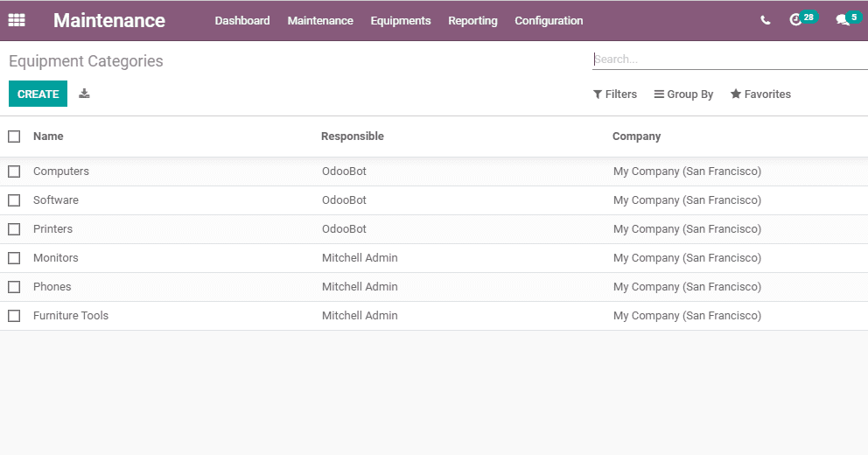Click company cell in the Computers row

pos(687,171)
